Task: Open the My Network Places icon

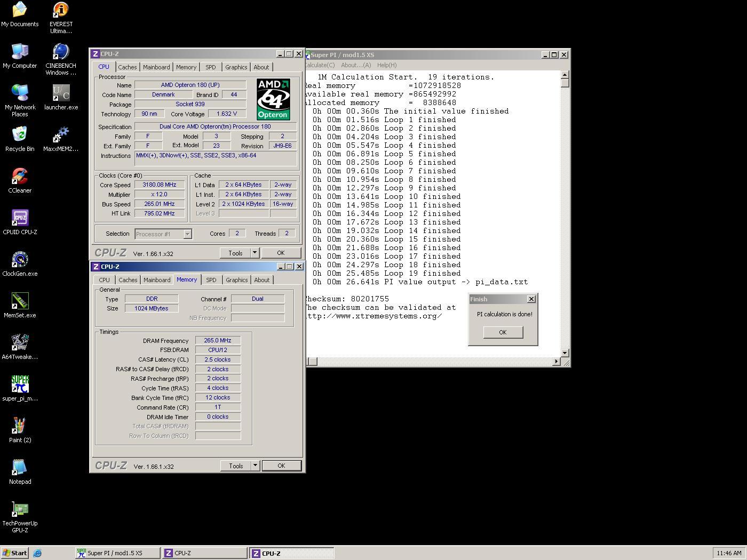Action: pos(20,101)
